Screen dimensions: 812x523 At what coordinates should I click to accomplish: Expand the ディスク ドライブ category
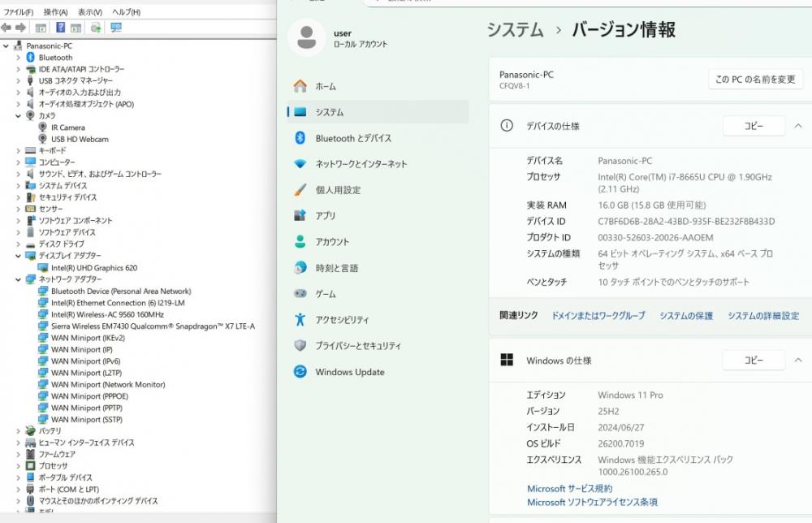click(x=18, y=244)
